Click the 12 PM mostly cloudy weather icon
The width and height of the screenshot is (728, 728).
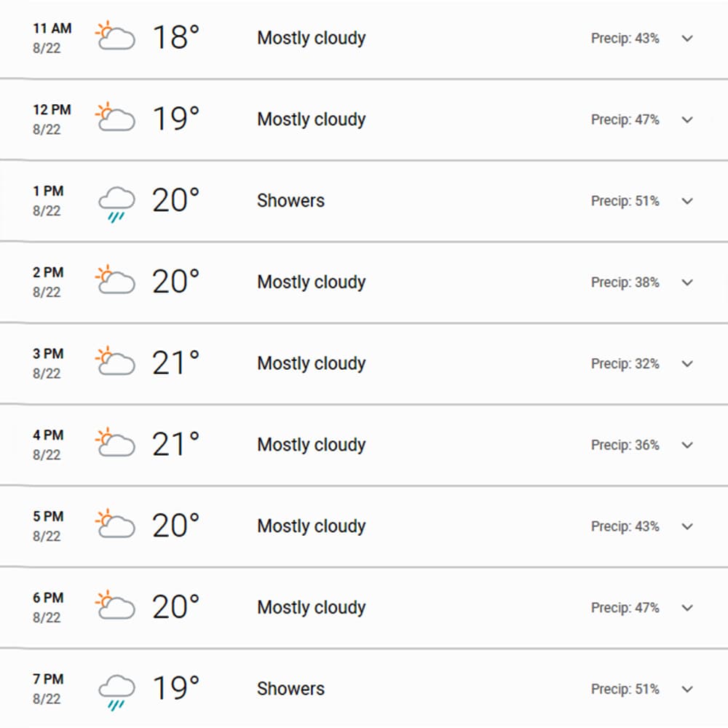tap(115, 117)
